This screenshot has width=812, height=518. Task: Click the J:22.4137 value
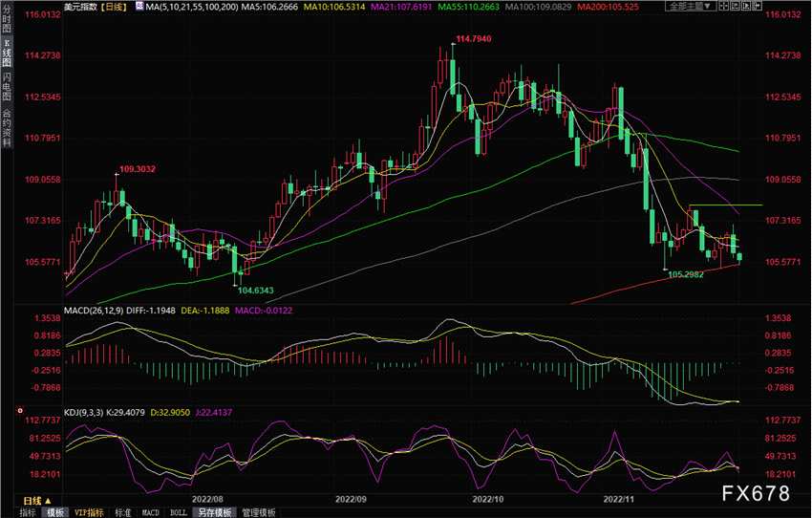pos(213,412)
